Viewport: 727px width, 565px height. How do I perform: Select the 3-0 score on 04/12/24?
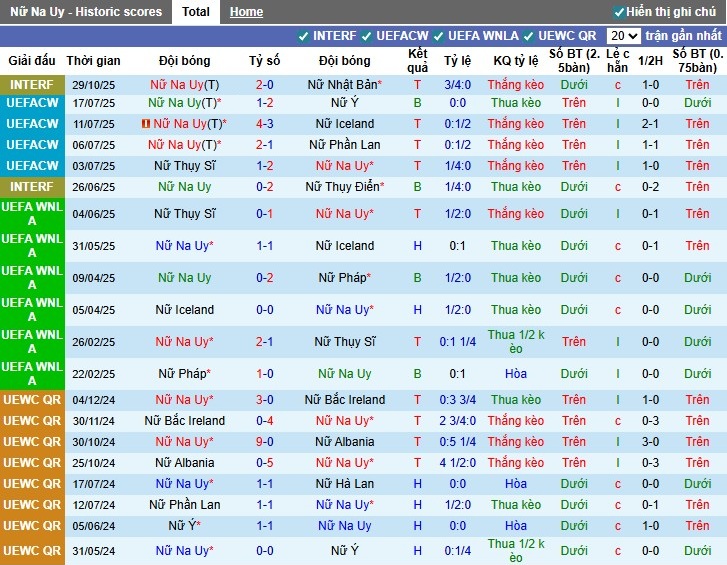click(x=265, y=400)
